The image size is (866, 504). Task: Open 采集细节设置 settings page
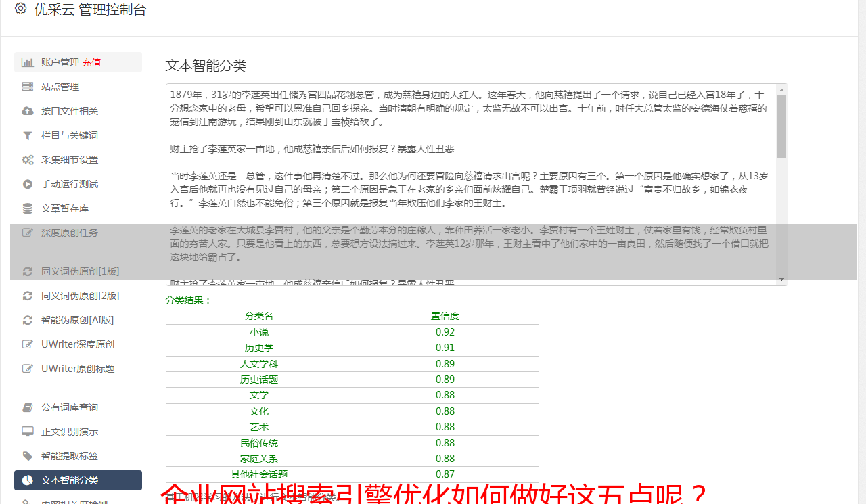point(78,160)
